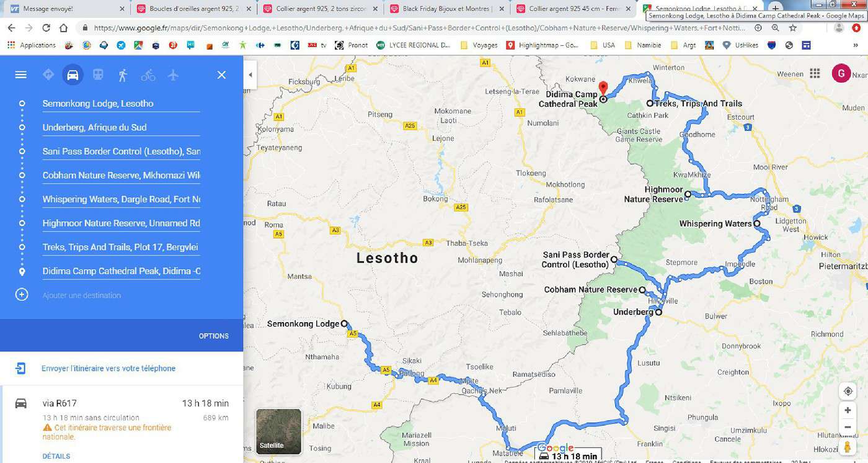Zoom out on the map
Screen dimensions: 868x463
[x=848, y=427]
